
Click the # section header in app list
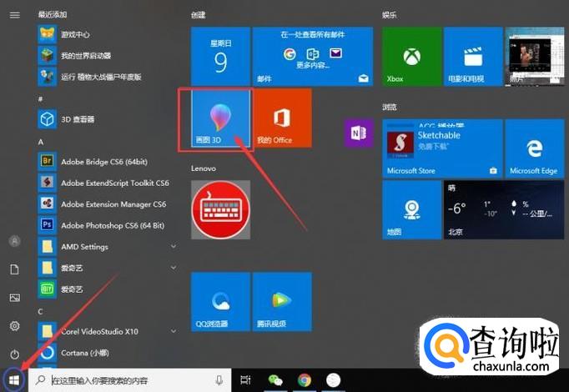[40, 99]
